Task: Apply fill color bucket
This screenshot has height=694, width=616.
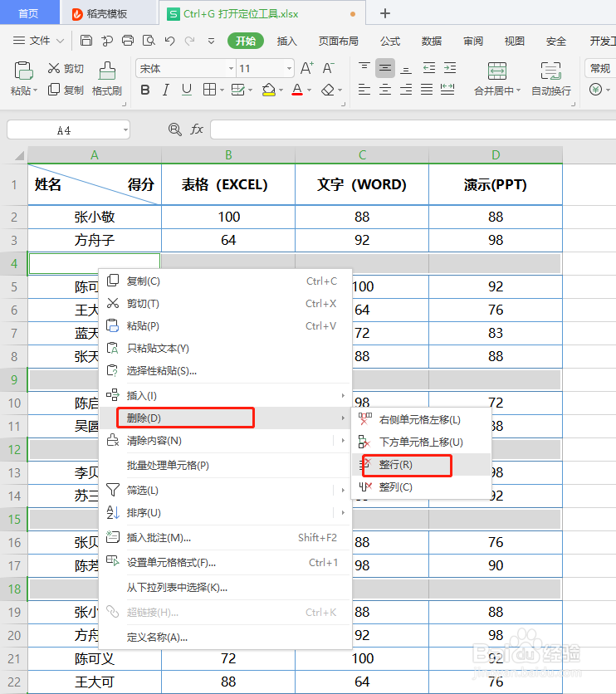Action: [x=269, y=90]
